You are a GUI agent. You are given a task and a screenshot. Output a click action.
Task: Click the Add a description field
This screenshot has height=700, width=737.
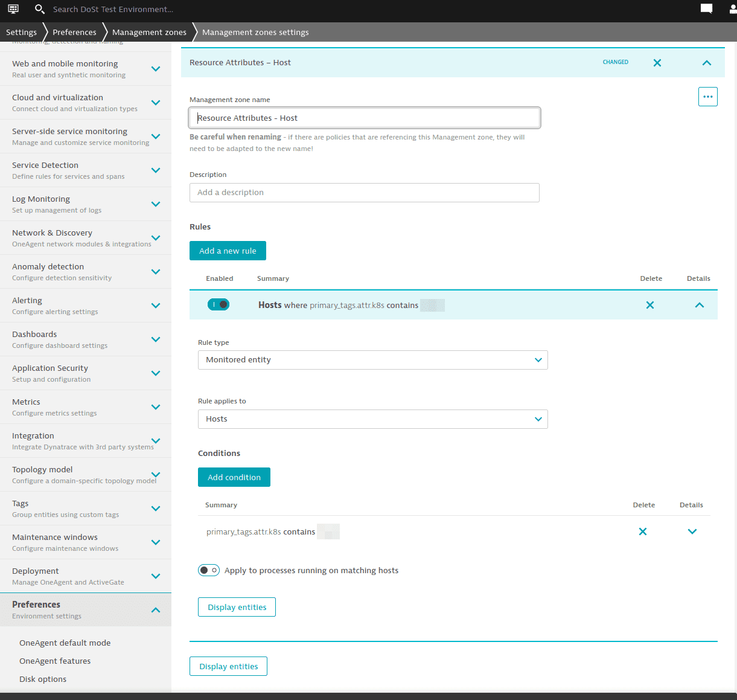(x=365, y=193)
